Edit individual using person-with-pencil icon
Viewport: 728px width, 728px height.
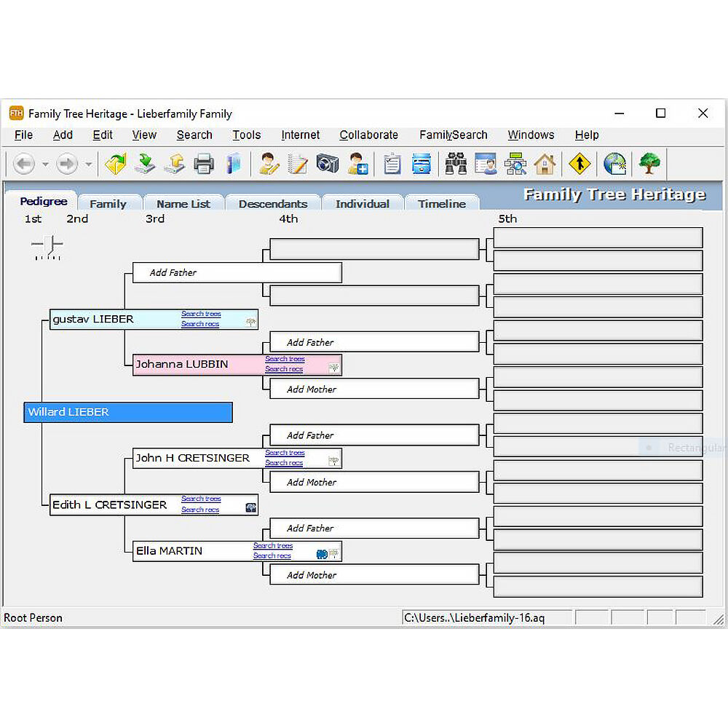(269, 164)
